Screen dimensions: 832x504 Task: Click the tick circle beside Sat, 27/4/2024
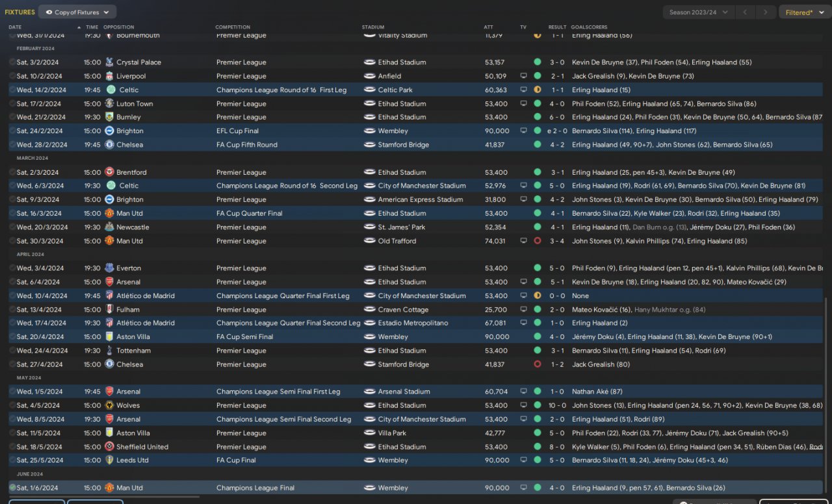point(12,364)
